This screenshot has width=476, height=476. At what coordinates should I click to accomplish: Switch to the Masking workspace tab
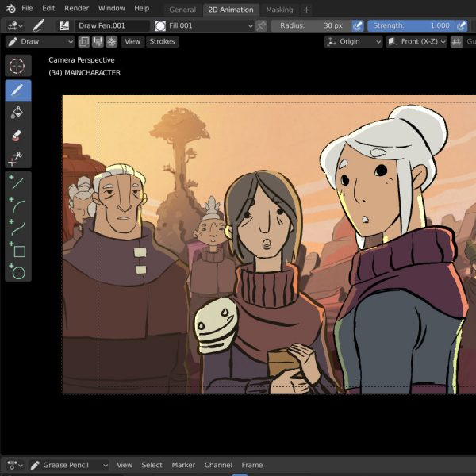(278, 10)
